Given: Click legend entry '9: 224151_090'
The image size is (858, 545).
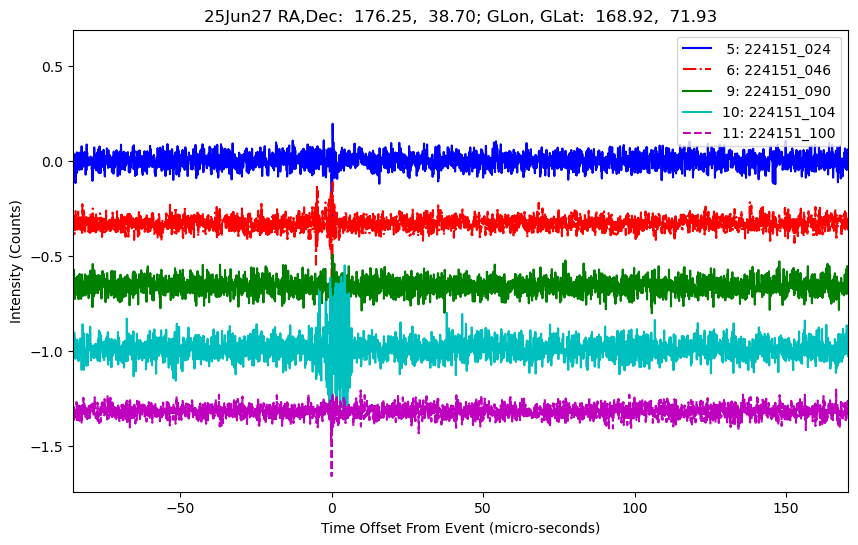Looking at the screenshot, I should click(x=778, y=91).
